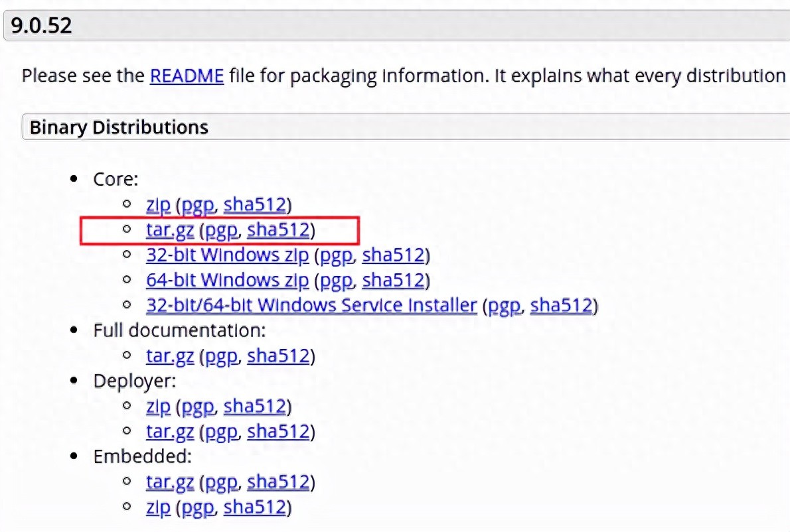Download the Deployer tar.gz file
Viewport: 790px width, 532px height.
pos(170,432)
